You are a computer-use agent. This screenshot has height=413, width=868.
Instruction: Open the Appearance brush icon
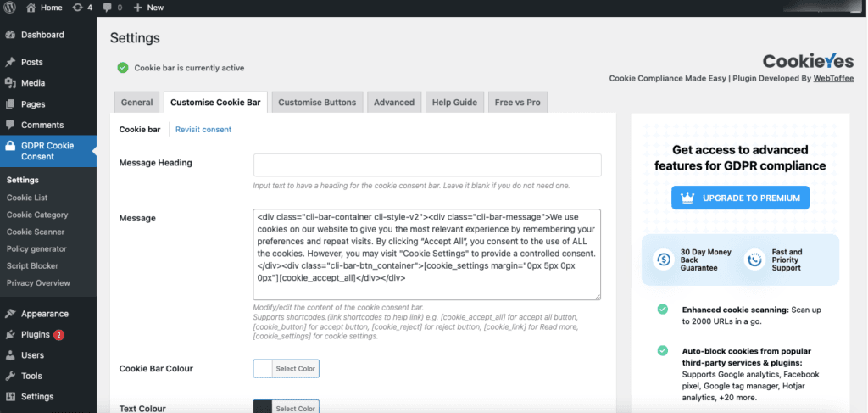point(10,314)
